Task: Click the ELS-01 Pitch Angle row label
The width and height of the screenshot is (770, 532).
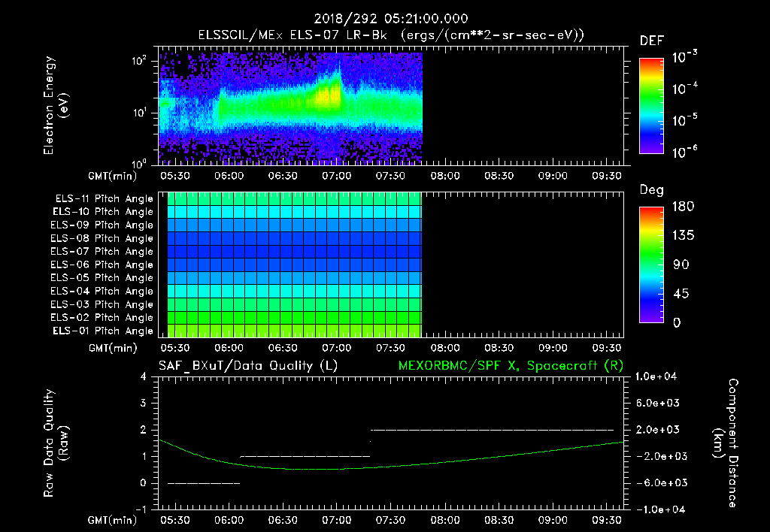Action: 103,331
